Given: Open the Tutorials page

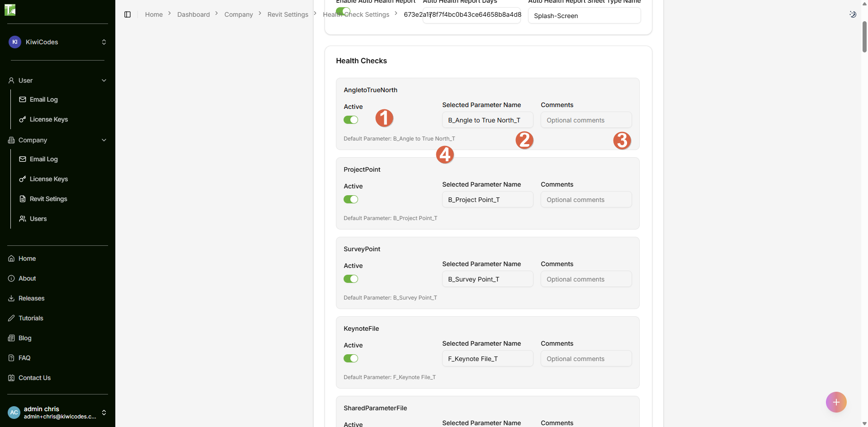Looking at the screenshot, I should [31, 318].
